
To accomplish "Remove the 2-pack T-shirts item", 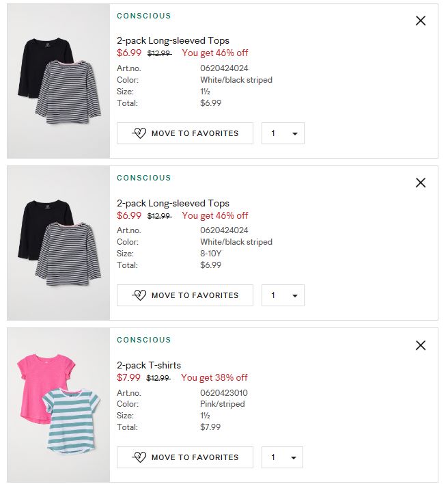I will (421, 345).
